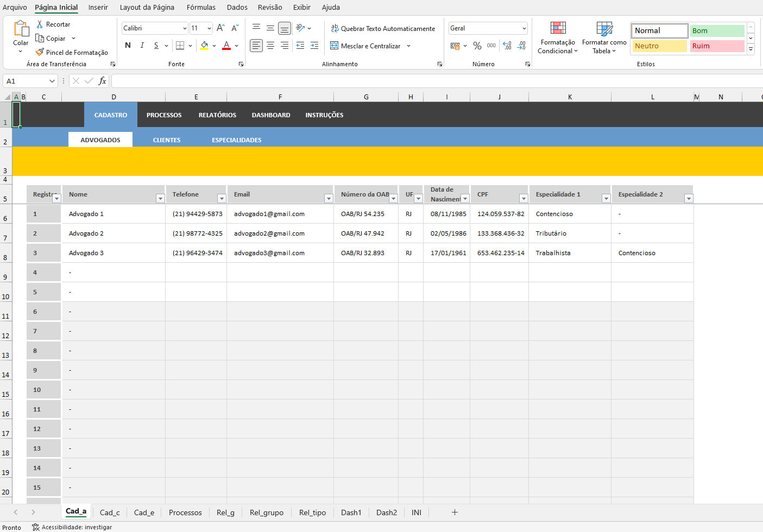Apply the Ruim cell style swatch
Screen dimensions: 763x532
[x=717, y=46]
